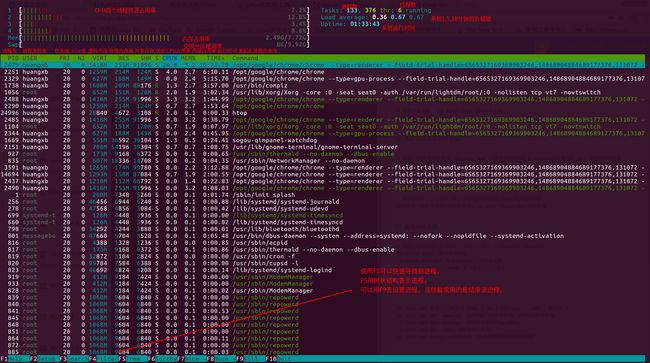Select the /sbin/init splash row

(x=323, y=195)
